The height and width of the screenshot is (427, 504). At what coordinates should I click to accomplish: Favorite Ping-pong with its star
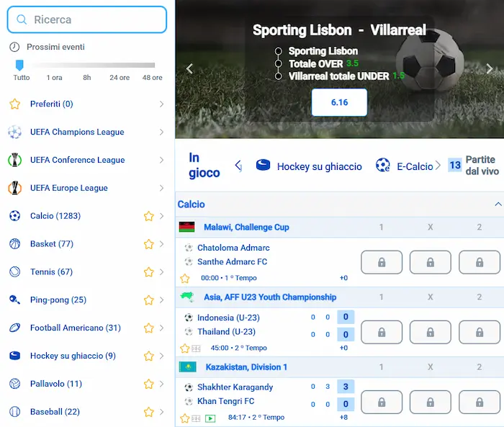tap(148, 300)
